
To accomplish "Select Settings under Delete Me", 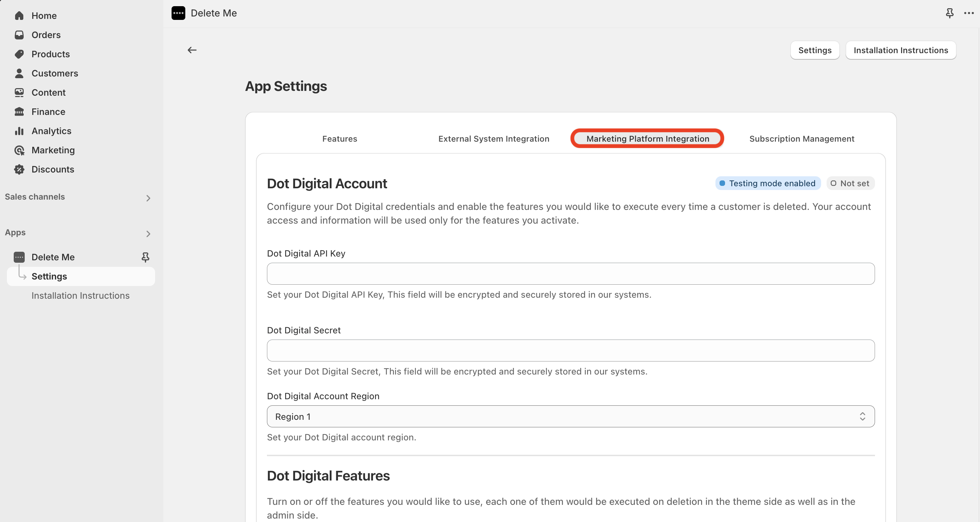I will (81, 276).
